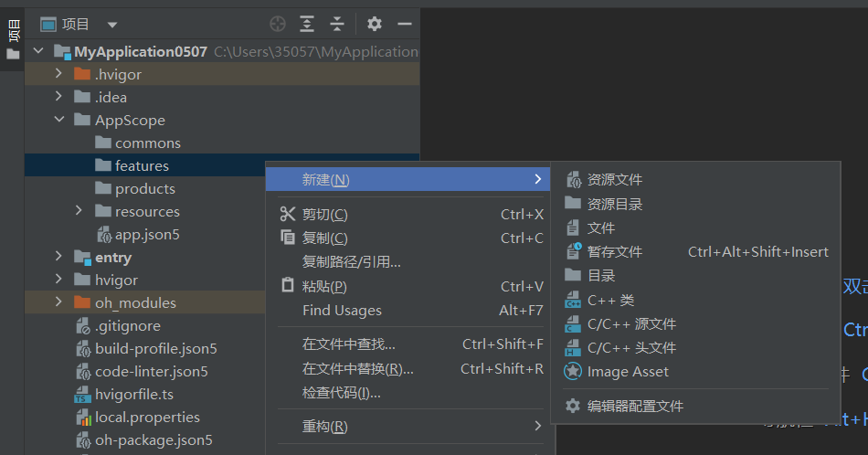This screenshot has height=455, width=868.
Task: Click the scissors cut icon
Action: (x=288, y=214)
